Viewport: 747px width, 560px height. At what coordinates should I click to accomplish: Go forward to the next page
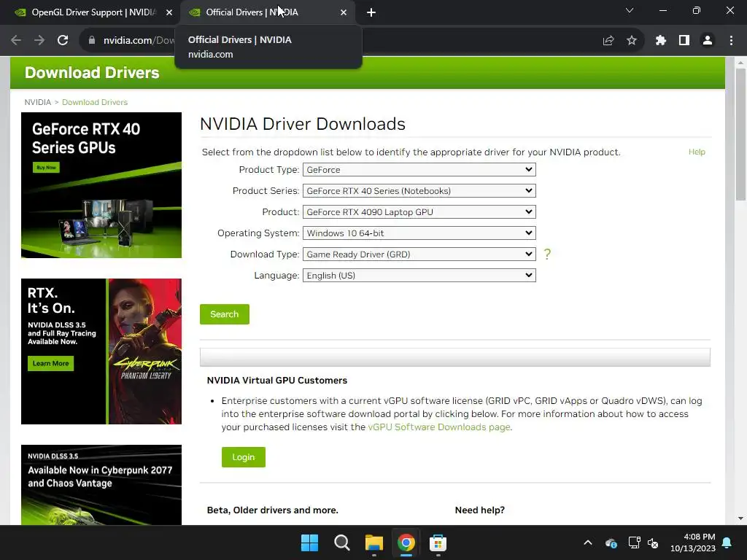click(x=39, y=41)
